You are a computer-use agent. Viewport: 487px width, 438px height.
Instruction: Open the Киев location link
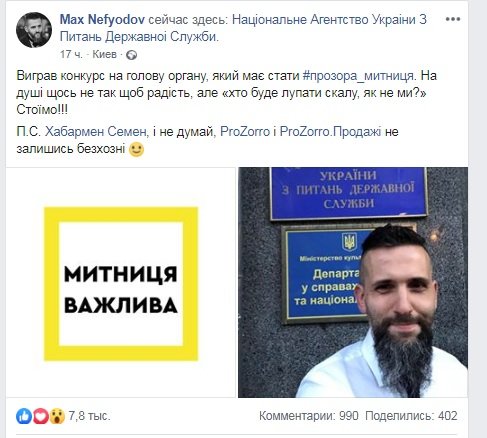[105, 54]
